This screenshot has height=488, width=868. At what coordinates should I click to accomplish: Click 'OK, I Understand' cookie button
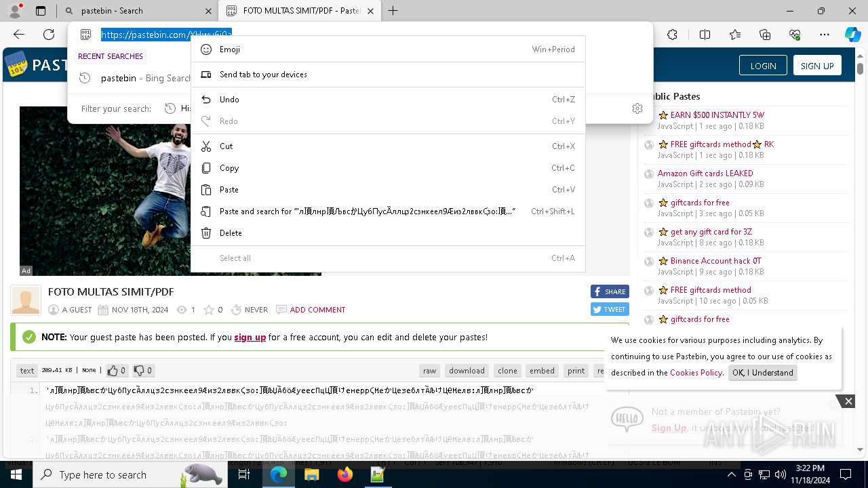coord(763,373)
